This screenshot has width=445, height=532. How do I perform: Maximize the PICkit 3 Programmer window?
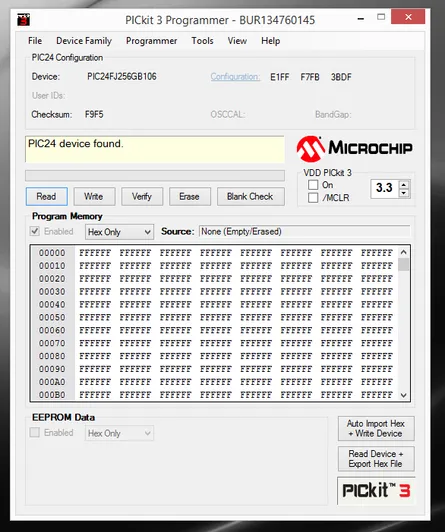(x=381, y=17)
